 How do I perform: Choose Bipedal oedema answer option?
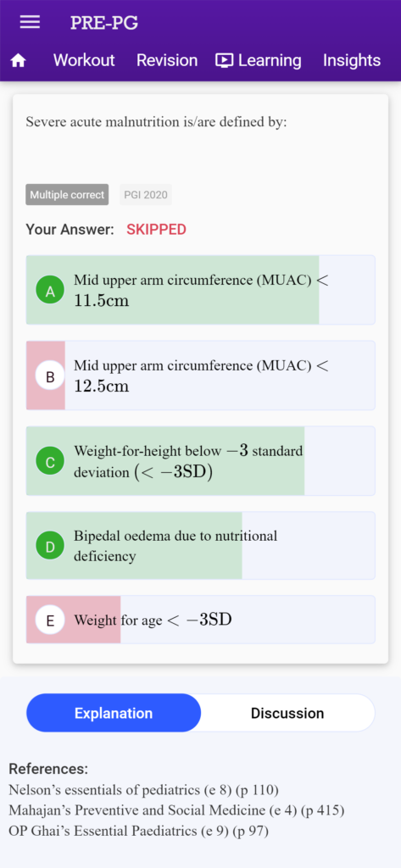(x=200, y=546)
